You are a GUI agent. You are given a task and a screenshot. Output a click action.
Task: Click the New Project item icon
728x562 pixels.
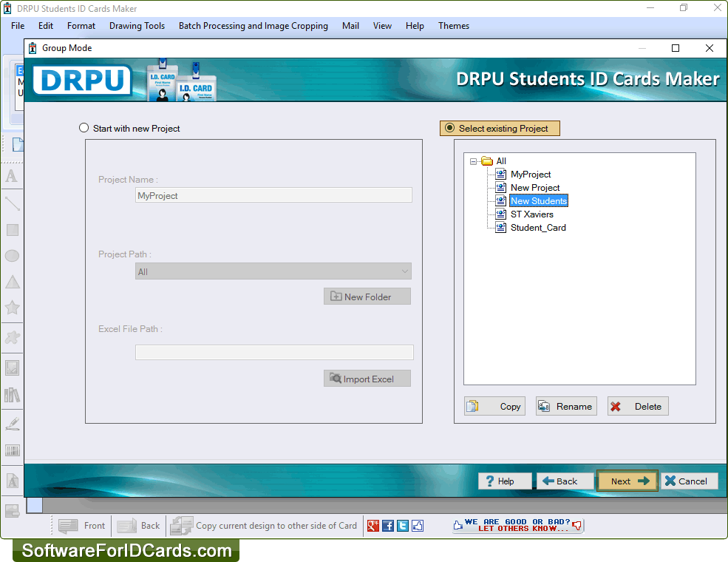pos(500,188)
